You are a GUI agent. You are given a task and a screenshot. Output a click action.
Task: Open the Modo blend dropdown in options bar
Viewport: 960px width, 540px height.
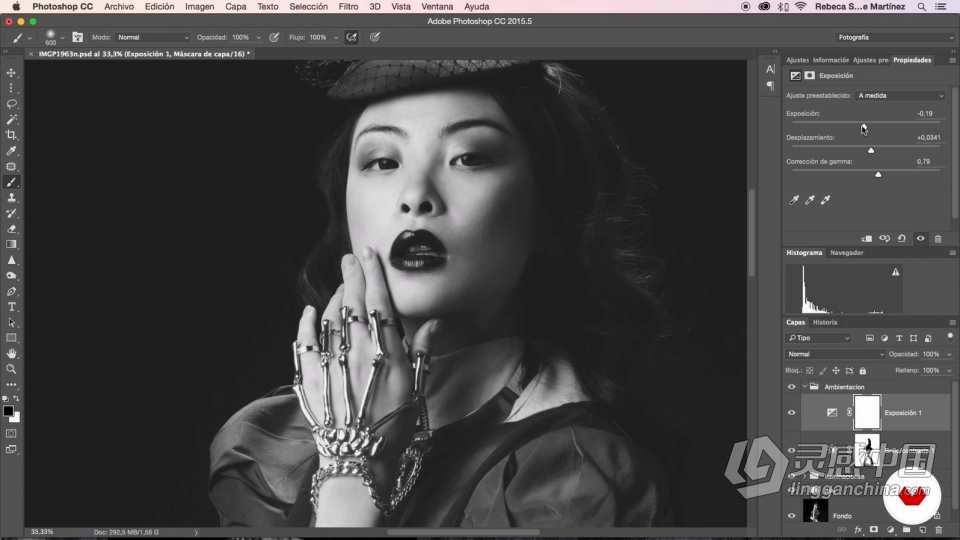tap(153, 37)
